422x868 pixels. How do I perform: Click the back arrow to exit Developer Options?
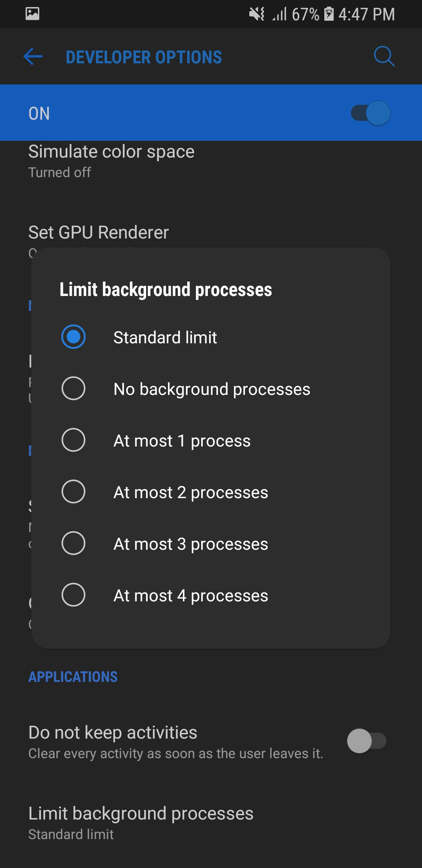[33, 56]
